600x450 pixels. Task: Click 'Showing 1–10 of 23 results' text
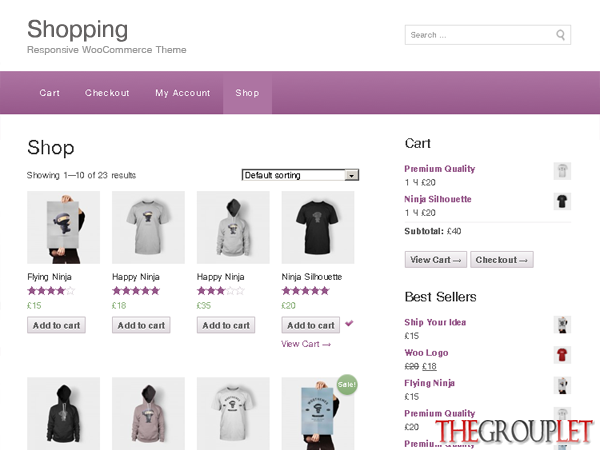(81, 175)
